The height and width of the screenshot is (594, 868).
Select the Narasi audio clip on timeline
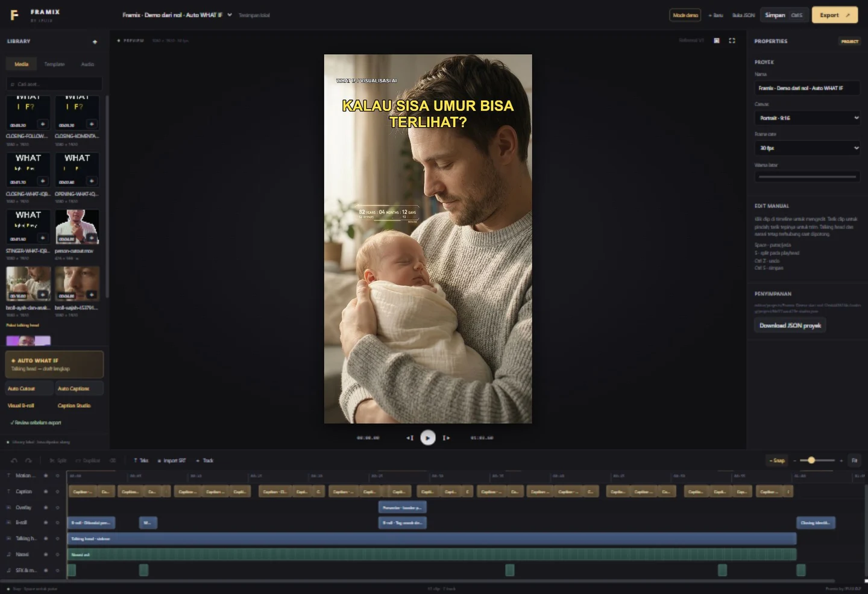tap(432, 554)
